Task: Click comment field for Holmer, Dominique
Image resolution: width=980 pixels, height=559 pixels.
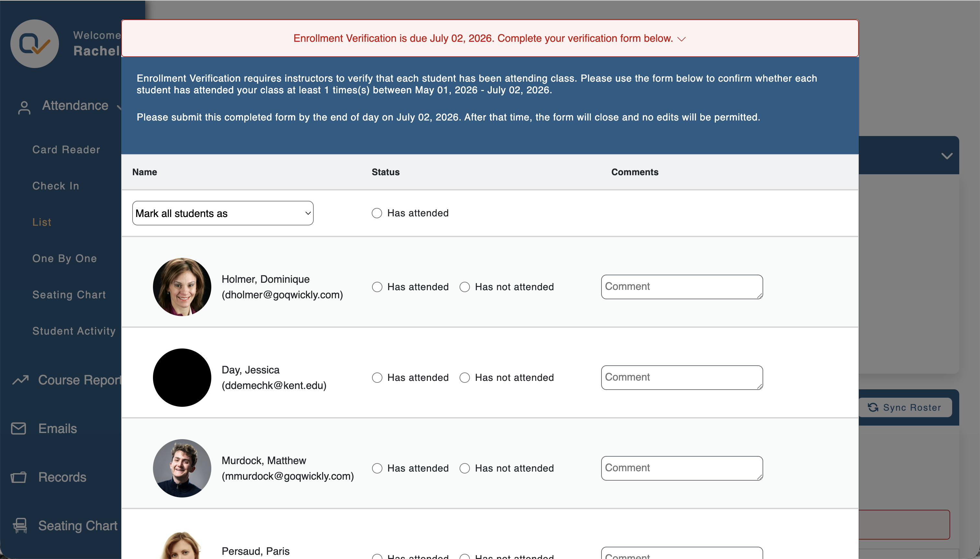Action: (682, 287)
